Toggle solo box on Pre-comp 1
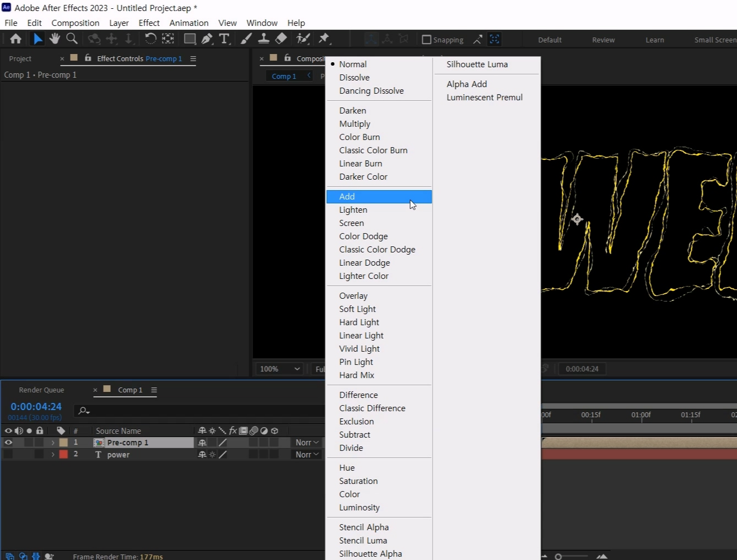The width and height of the screenshot is (737, 560). (29, 443)
